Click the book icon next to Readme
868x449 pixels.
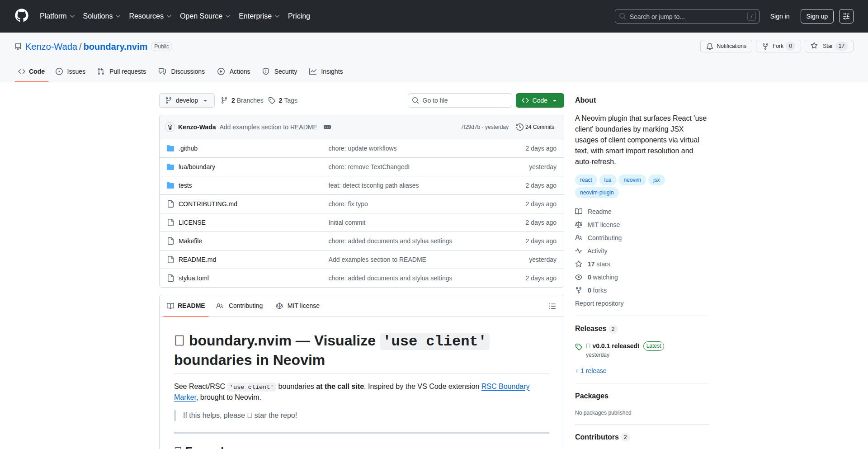click(579, 212)
